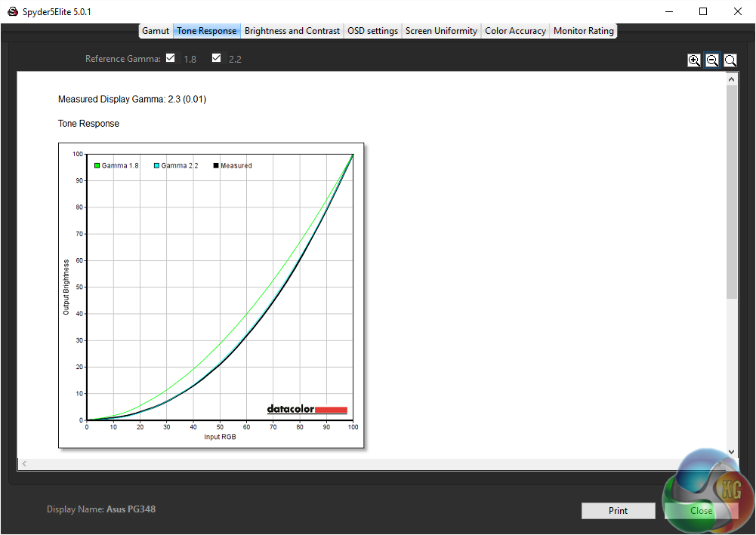This screenshot has width=756, height=535.
Task: Click the Spyder5Elite app icon in title bar
Action: [13, 12]
